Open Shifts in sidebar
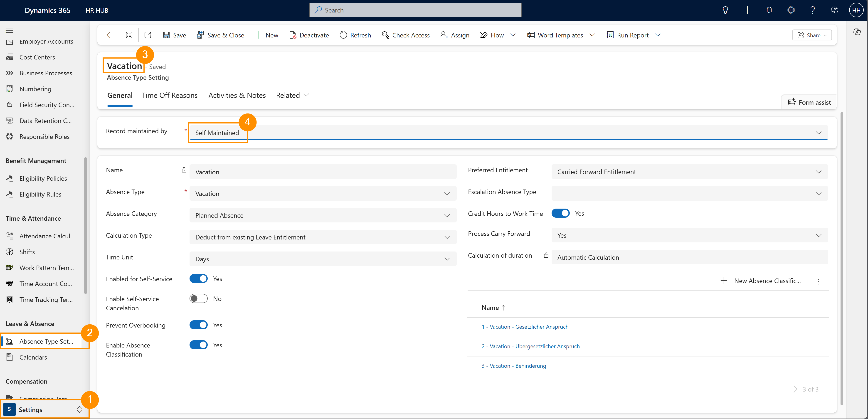The height and width of the screenshot is (419, 868). (27, 251)
